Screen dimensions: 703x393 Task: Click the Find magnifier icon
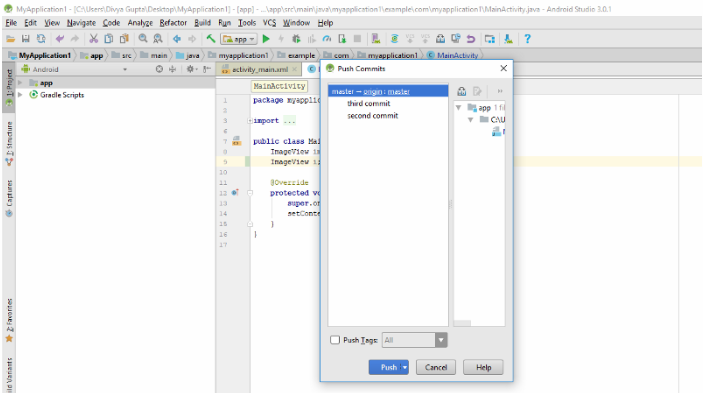(x=143, y=39)
